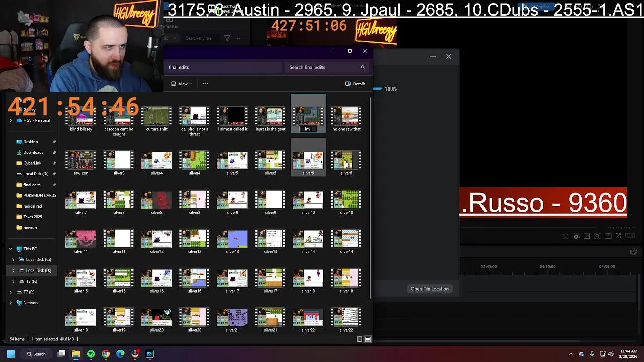Show hidden system tray icons chevron
644x362 pixels.
(570, 354)
